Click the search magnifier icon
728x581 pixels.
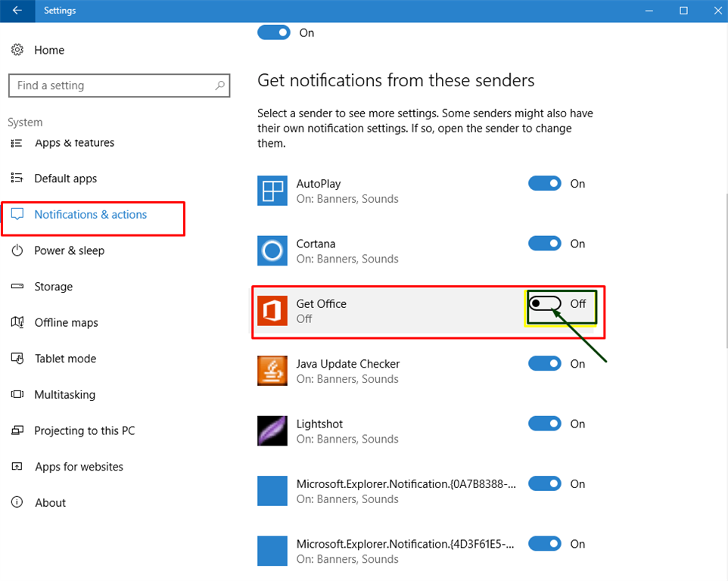tap(220, 85)
